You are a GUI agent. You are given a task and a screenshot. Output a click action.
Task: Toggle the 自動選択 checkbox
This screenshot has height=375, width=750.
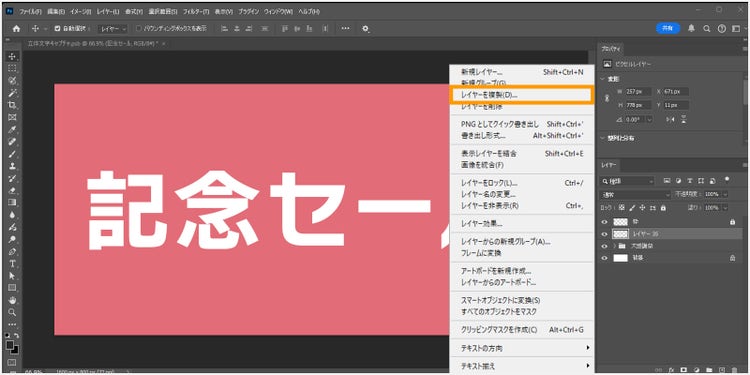[57, 29]
